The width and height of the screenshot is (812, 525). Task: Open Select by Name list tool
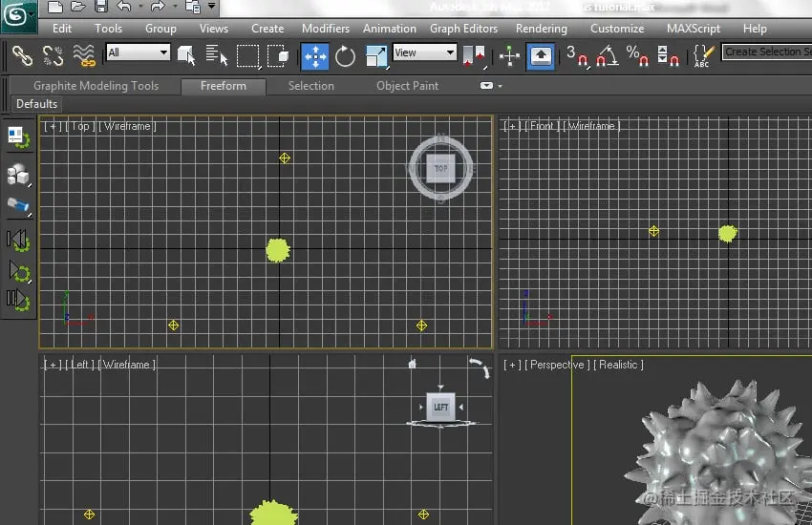point(216,55)
